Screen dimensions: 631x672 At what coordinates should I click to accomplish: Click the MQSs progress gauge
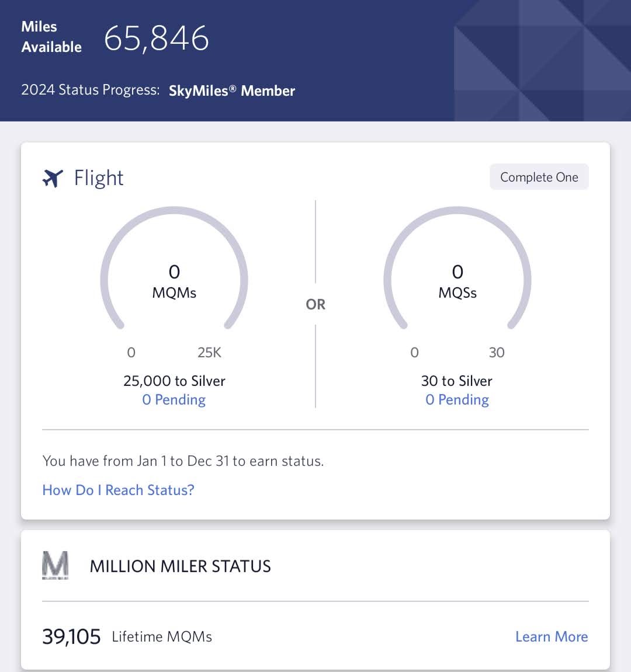pos(457,269)
